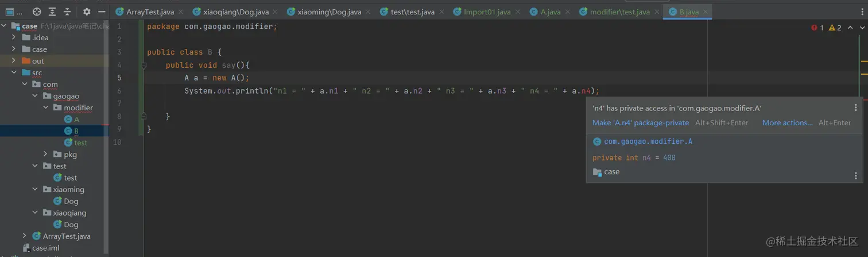Select ArrayTest.java in project tree

point(67,236)
